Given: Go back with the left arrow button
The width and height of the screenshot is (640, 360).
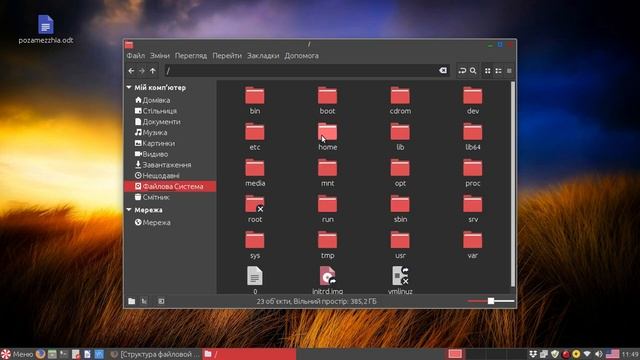Looking at the screenshot, I should pyautogui.click(x=131, y=71).
